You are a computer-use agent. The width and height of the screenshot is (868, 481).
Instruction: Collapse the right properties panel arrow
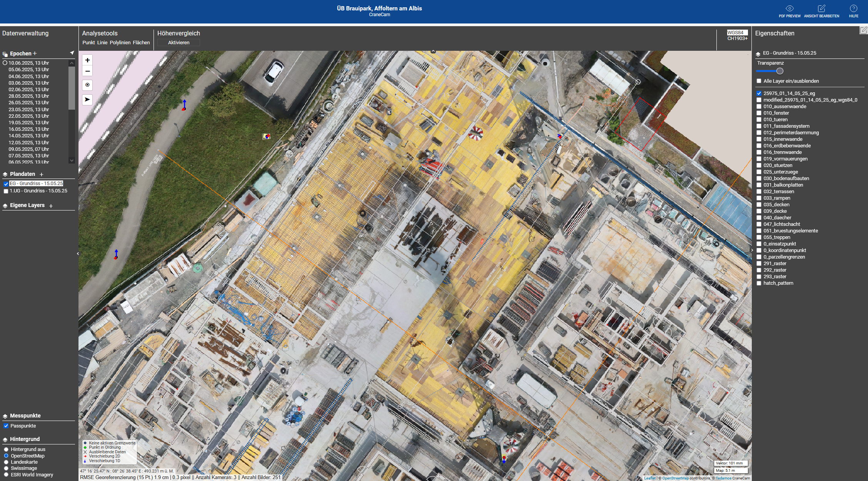tap(752, 250)
